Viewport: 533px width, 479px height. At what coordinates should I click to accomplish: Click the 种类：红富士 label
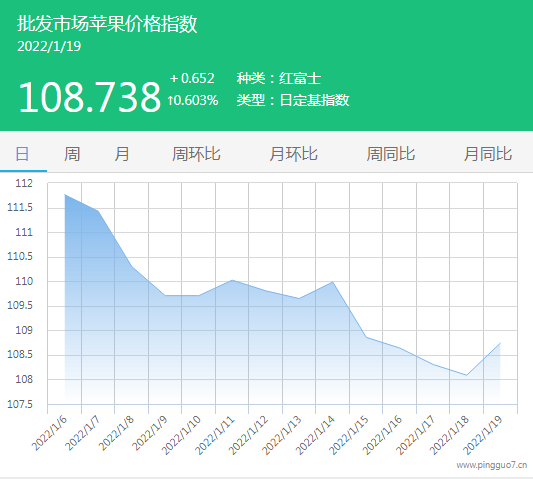tap(279, 79)
